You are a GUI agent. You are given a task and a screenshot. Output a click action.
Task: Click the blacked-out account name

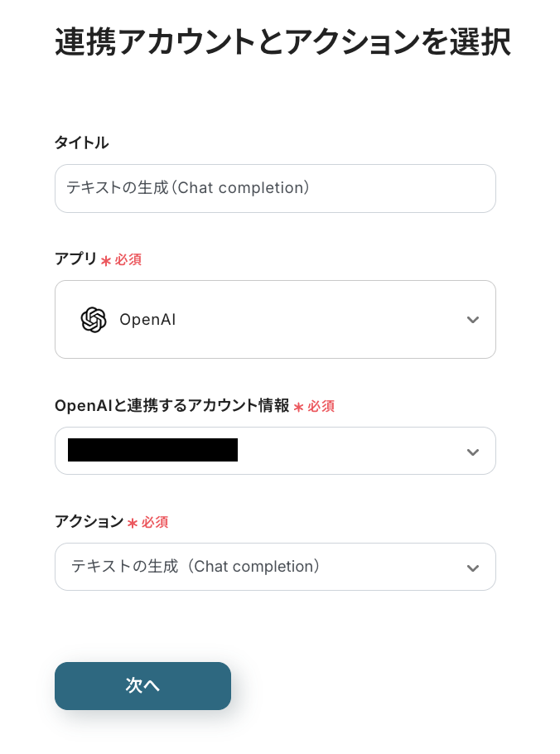[x=152, y=450]
